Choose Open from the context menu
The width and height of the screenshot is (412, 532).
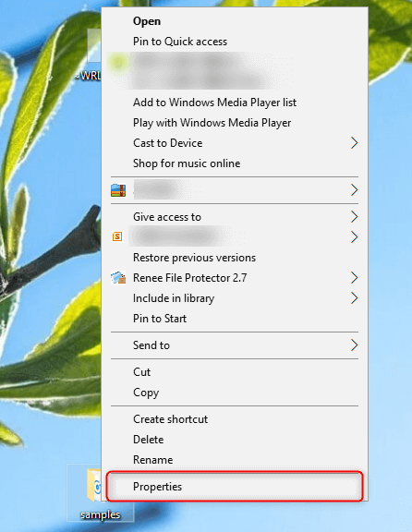(x=234, y=21)
